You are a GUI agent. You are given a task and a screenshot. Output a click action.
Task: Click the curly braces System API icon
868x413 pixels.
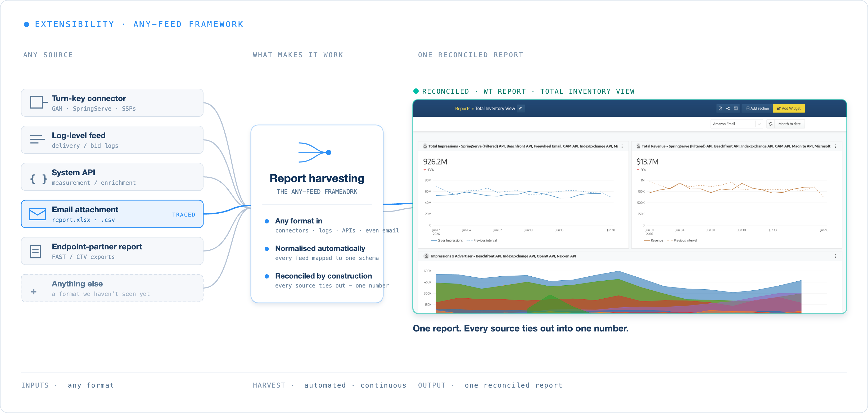click(x=39, y=179)
